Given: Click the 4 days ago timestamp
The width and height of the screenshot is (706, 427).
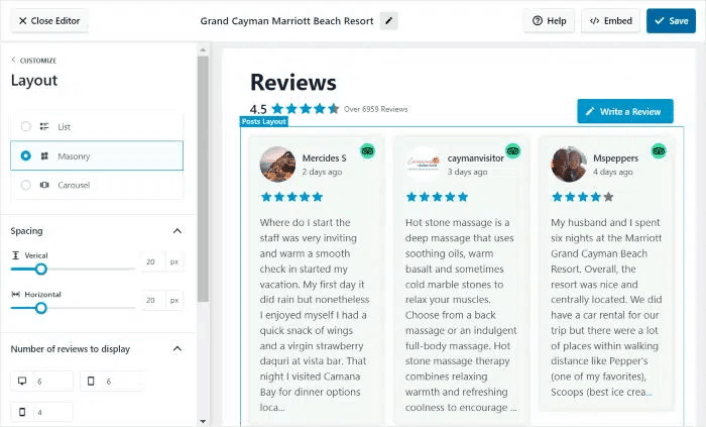Looking at the screenshot, I should tap(613, 172).
